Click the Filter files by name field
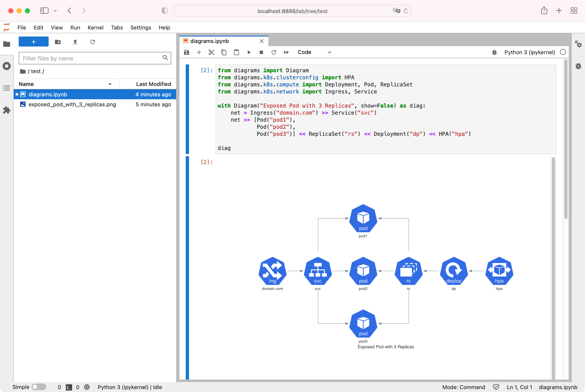The width and height of the screenshot is (585, 392). click(92, 58)
